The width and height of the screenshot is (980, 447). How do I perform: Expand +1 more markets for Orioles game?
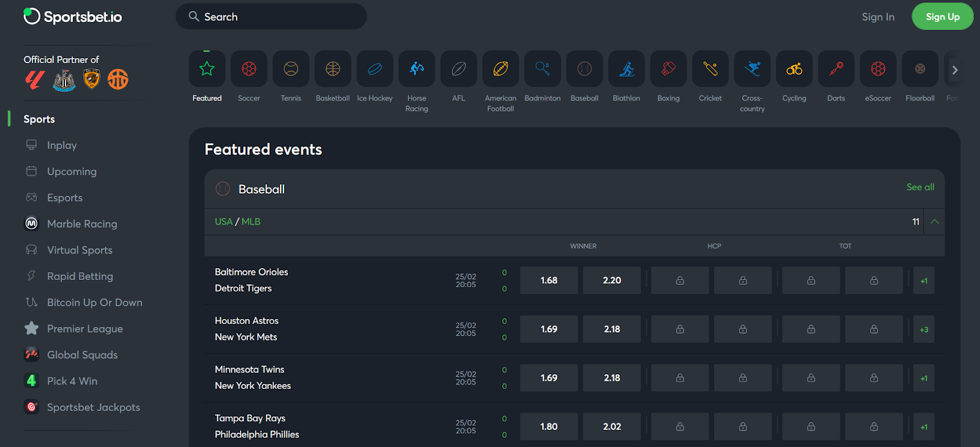(x=924, y=280)
